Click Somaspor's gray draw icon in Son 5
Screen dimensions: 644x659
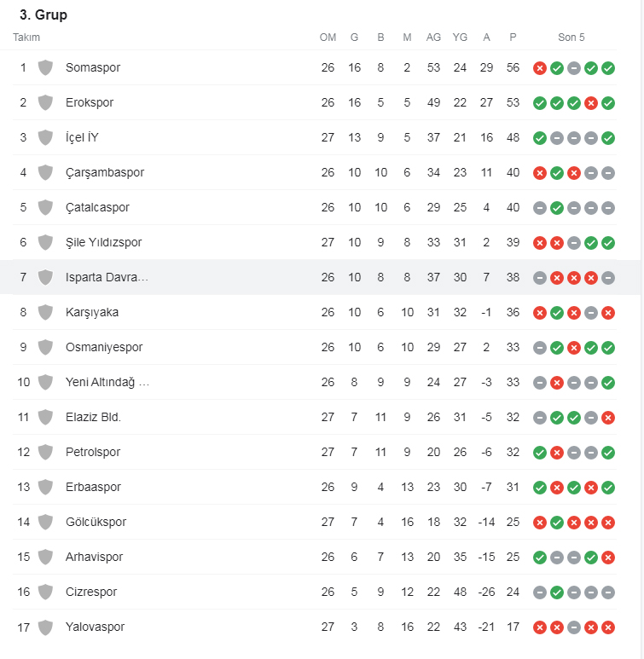(x=574, y=68)
